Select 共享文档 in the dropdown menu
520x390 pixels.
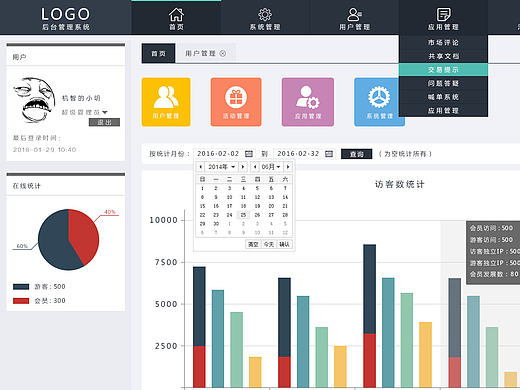(443, 56)
